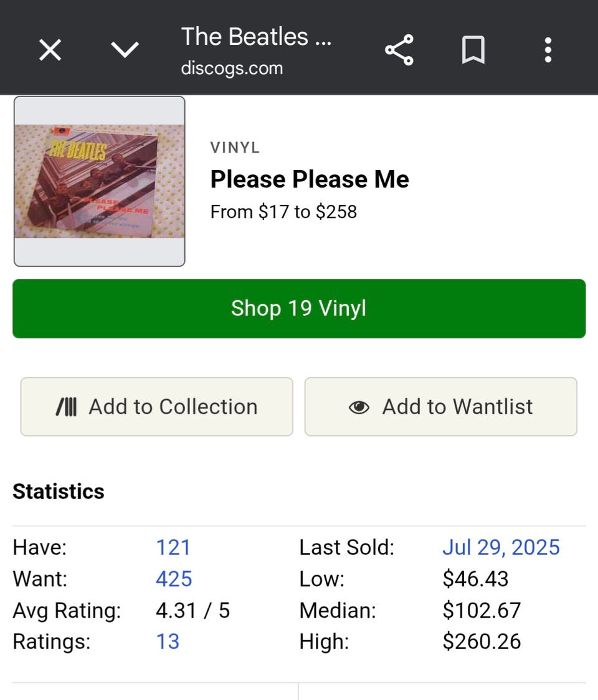The width and height of the screenshot is (598, 700).
Task: Tap the 'The Beatles ...' page title
Action: click(x=256, y=37)
